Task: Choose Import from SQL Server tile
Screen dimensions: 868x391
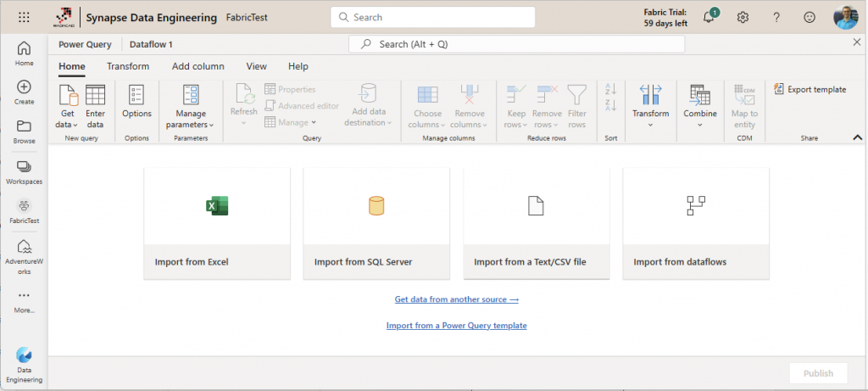Action: [x=376, y=223]
